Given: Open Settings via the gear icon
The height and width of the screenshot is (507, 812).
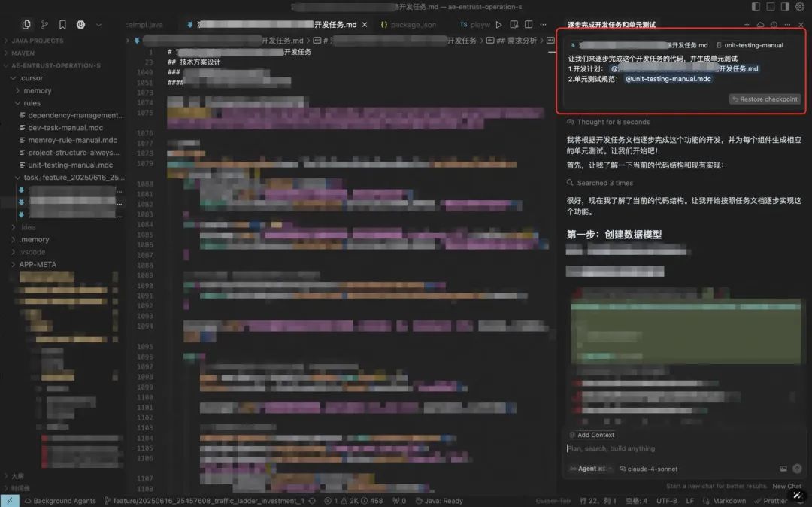Looking at the screenshot, I should tap(801, 6).
